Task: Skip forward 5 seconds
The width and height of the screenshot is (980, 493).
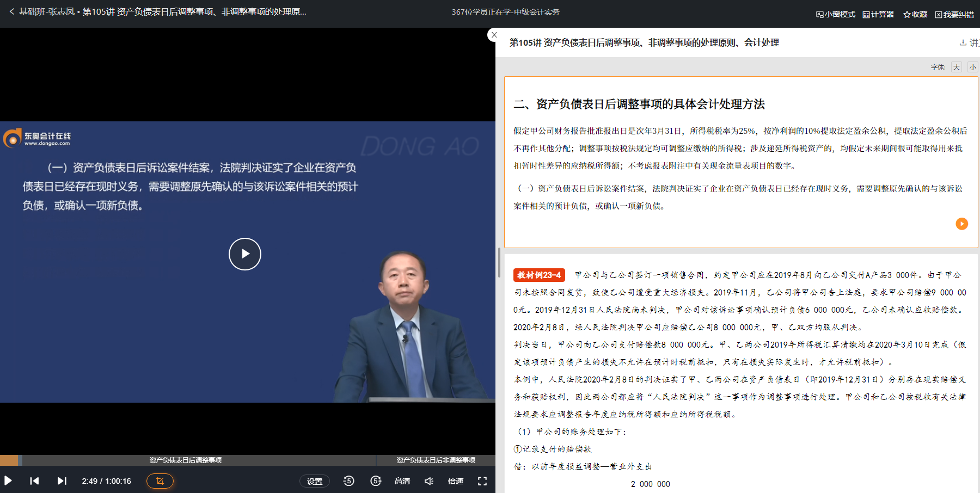Action: [376, 481]
